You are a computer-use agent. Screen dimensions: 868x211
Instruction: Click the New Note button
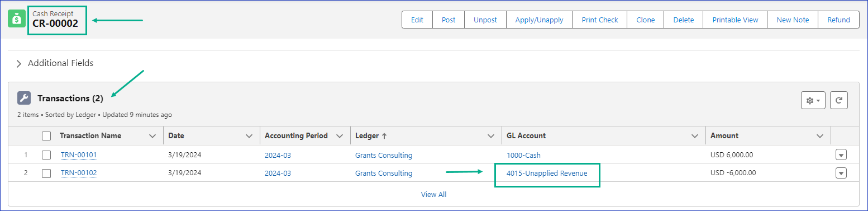coord(793,20)
